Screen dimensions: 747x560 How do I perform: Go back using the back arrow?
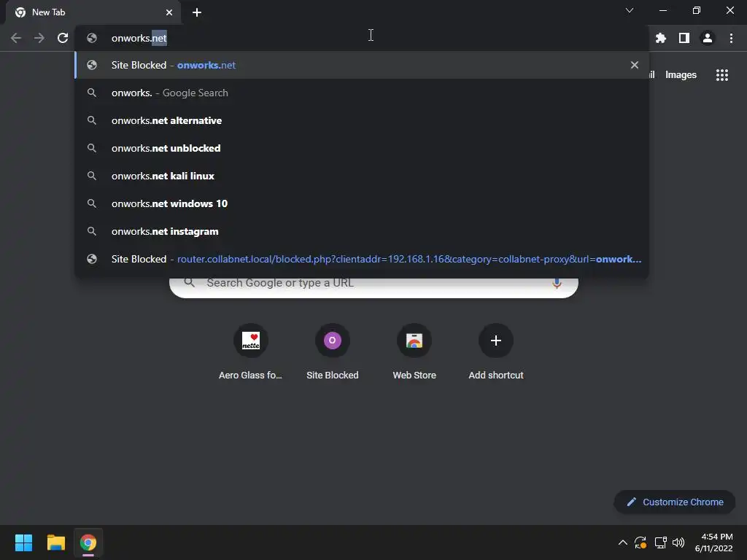click(x=16, y=38)
